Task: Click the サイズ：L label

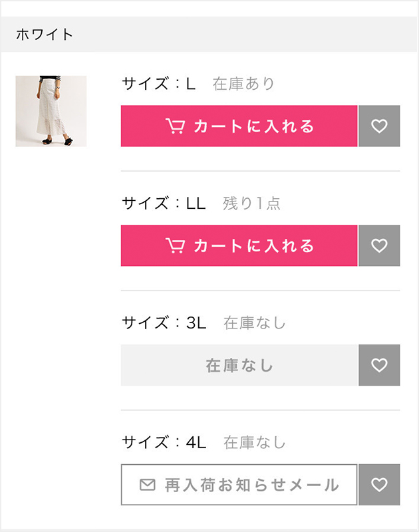Action: click(x=159, y=84)
